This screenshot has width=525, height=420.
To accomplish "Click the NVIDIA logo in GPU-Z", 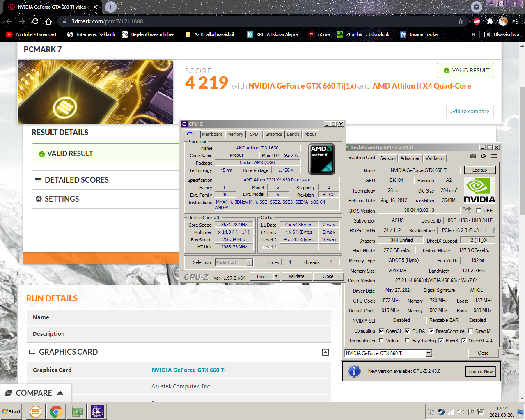I will (479, 191).
